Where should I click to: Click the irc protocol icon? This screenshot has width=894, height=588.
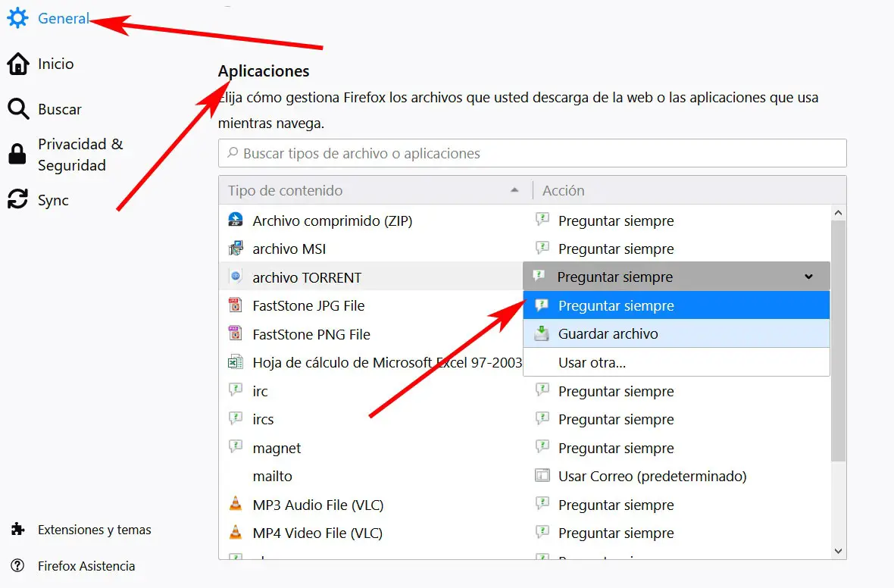(x=236, y=390)
